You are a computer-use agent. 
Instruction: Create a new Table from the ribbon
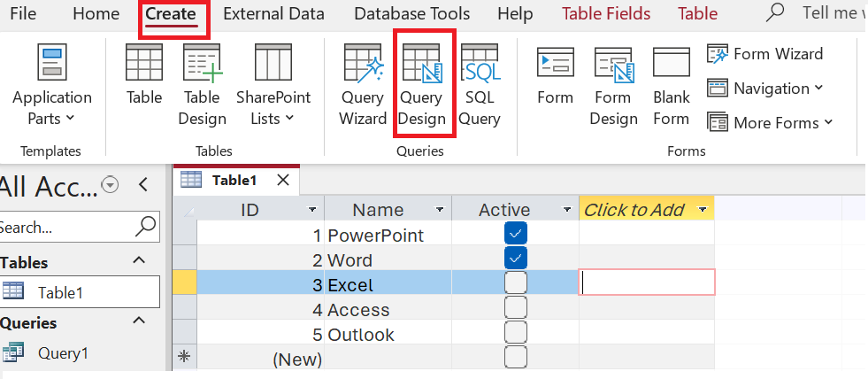144,76
